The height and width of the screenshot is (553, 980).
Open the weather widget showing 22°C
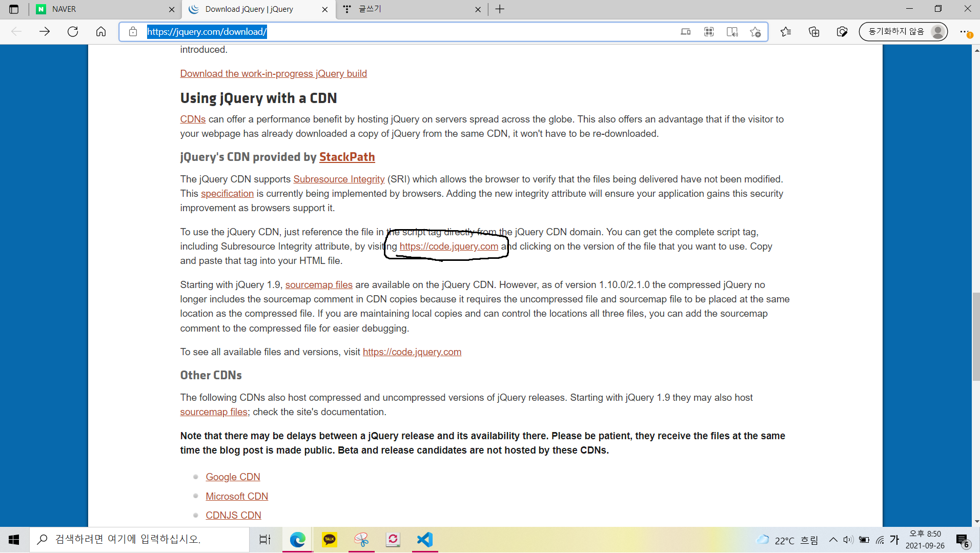(x=788, y=540)
